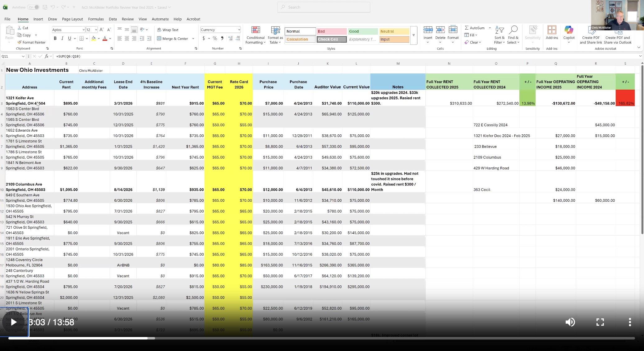644x351 pixels.
Task: Launch Copilot from the ribbon
Action: coord(569,34)
